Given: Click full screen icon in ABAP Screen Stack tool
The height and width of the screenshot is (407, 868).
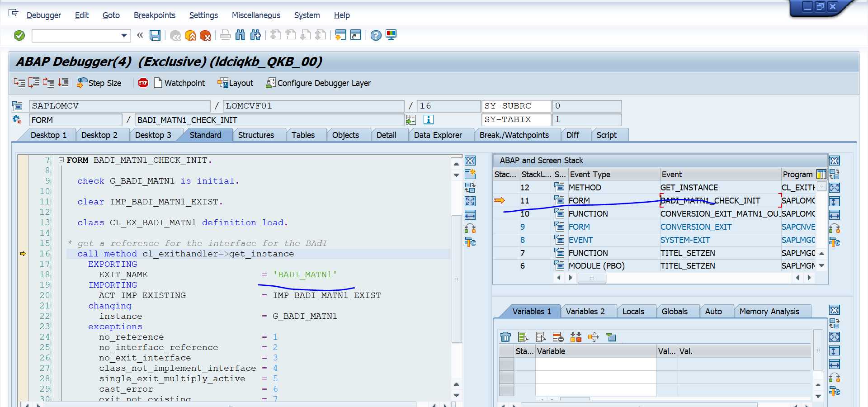Looking at the screenshot, I should pyautogui.click(x=835, y=188).
